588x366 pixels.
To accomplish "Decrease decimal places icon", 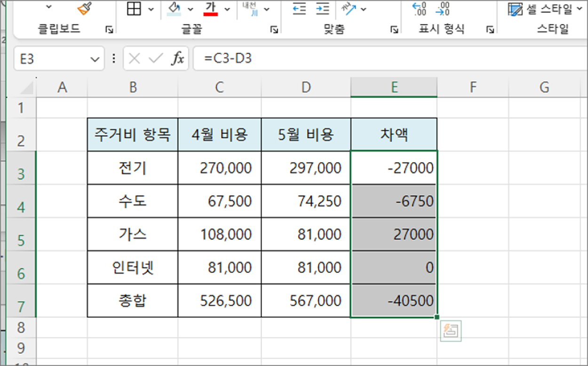I will (x=443, y=8).
